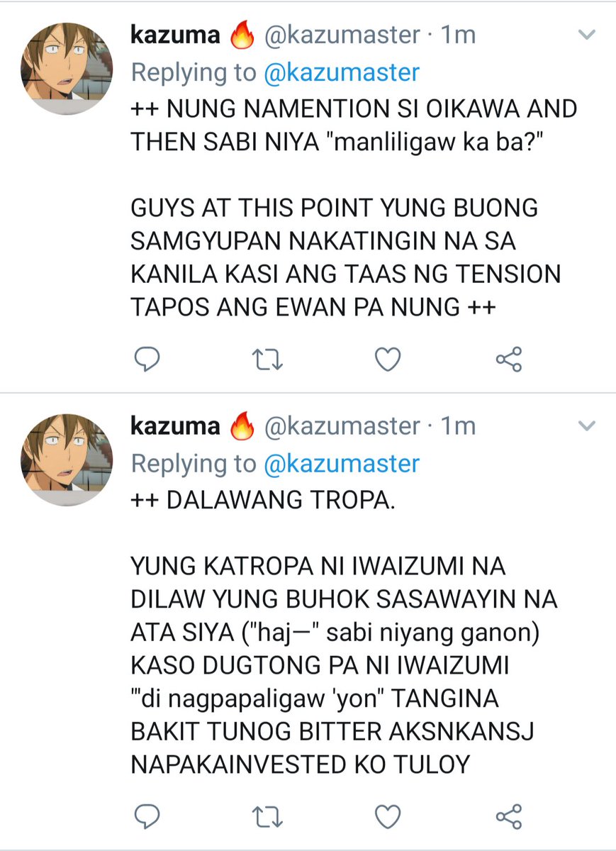Retweet the NUNG NAMENTION SI OIKAWA tweet
Image resolution: width=616 pixels, height=851 pixels.
pos(268,361)
